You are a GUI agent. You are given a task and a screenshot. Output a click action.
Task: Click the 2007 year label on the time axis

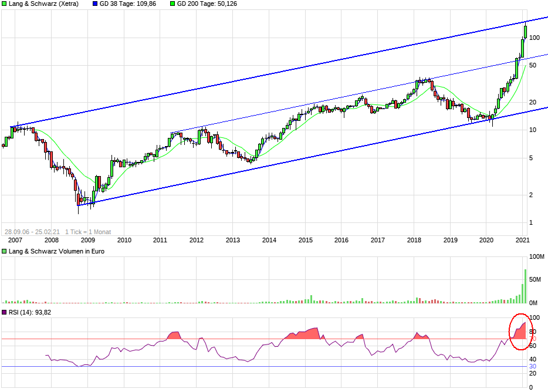15,240
